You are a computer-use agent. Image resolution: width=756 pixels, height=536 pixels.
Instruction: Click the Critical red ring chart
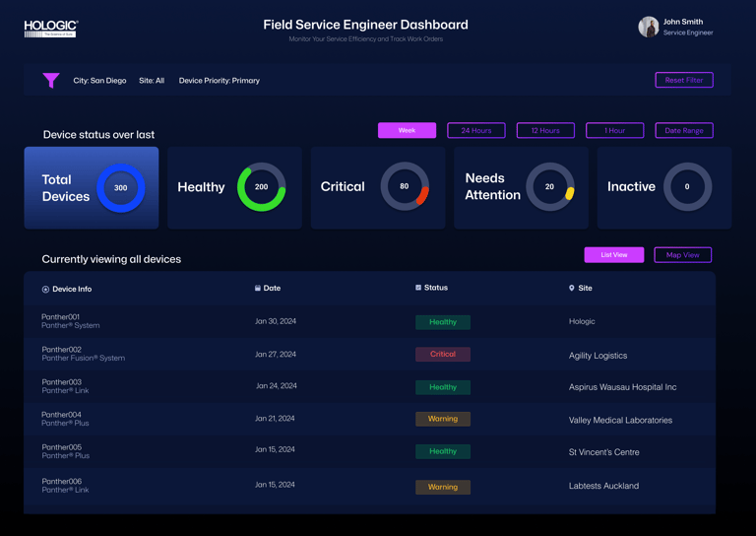pos(405,186)
